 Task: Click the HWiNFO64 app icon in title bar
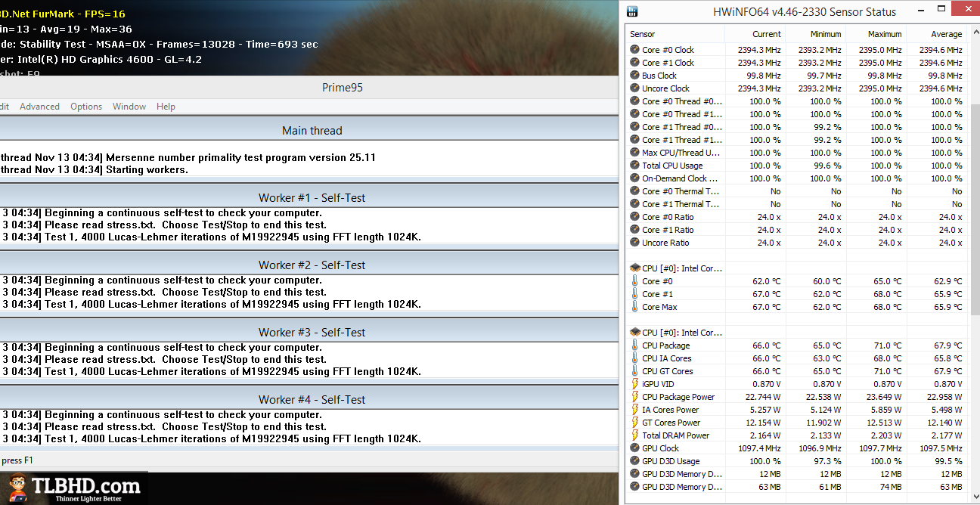[633, 12]
